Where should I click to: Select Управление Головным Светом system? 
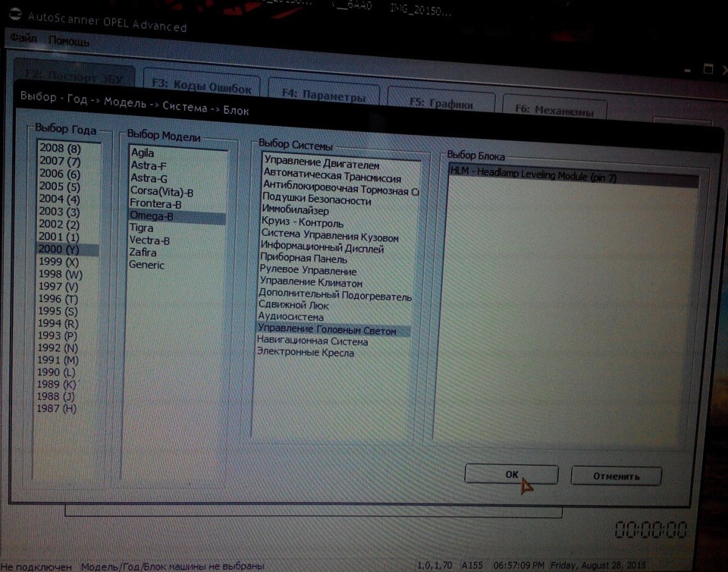click(334, 330)
